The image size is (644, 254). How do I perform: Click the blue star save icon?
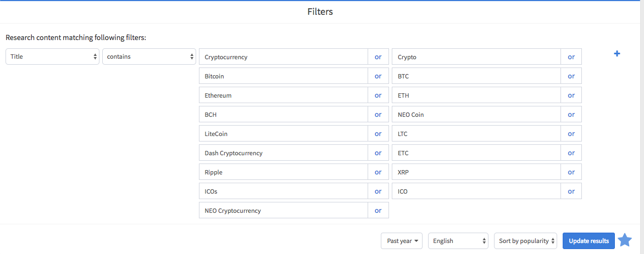click(625, 240)
